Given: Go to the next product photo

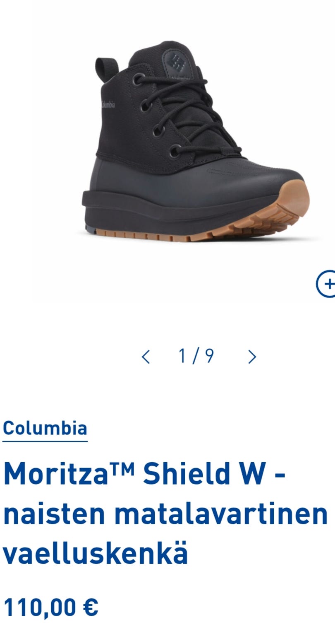Looking at the screenshot, I should coord(252,357).
